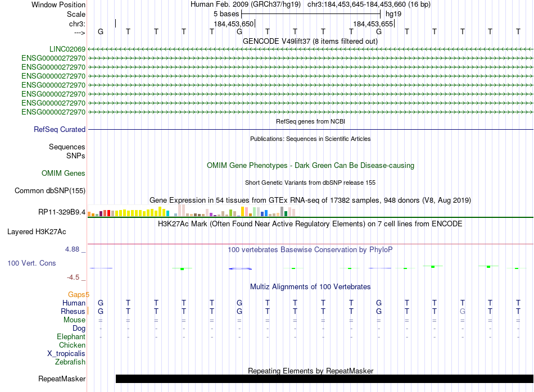Click Publications: Sequences in Scientific Articles title
This screenshot has height=392, width=534.
310,139
